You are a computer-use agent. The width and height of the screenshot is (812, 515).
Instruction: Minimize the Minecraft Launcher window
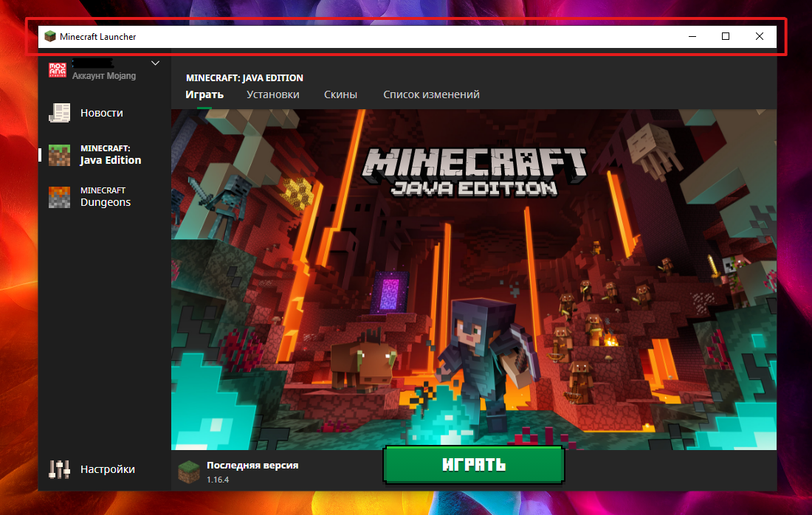692,36
